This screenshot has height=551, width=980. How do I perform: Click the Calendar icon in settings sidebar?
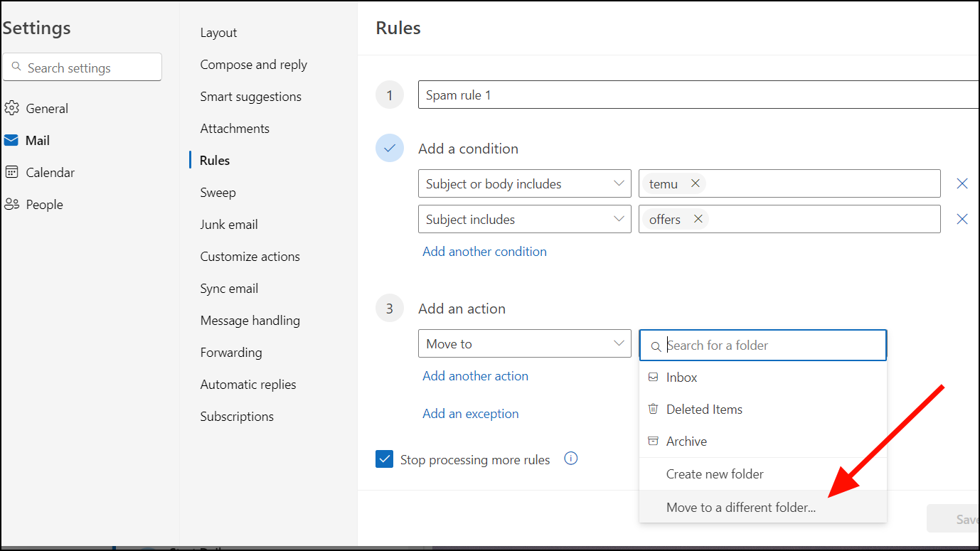click(x=11, y=173)
